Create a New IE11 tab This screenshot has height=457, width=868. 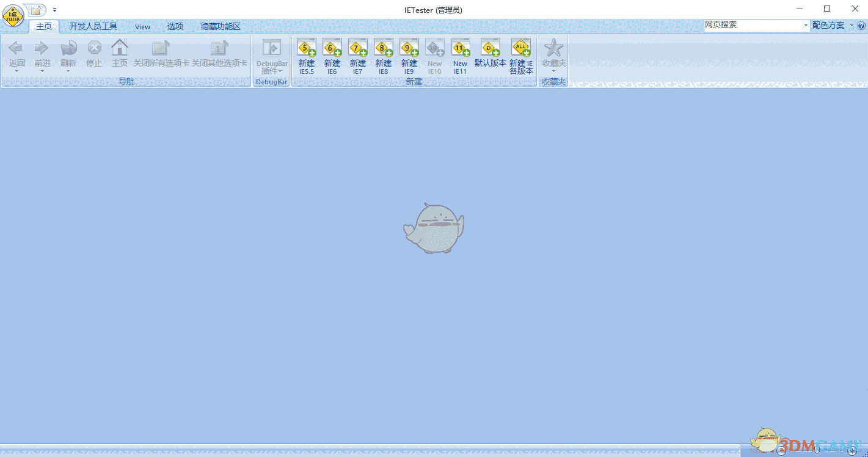(460, 55)
